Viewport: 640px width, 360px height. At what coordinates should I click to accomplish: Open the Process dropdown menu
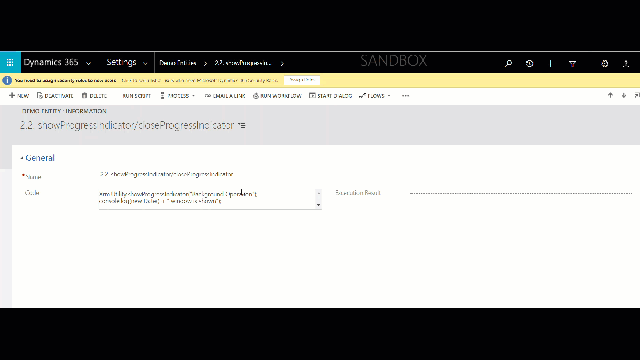178,96
